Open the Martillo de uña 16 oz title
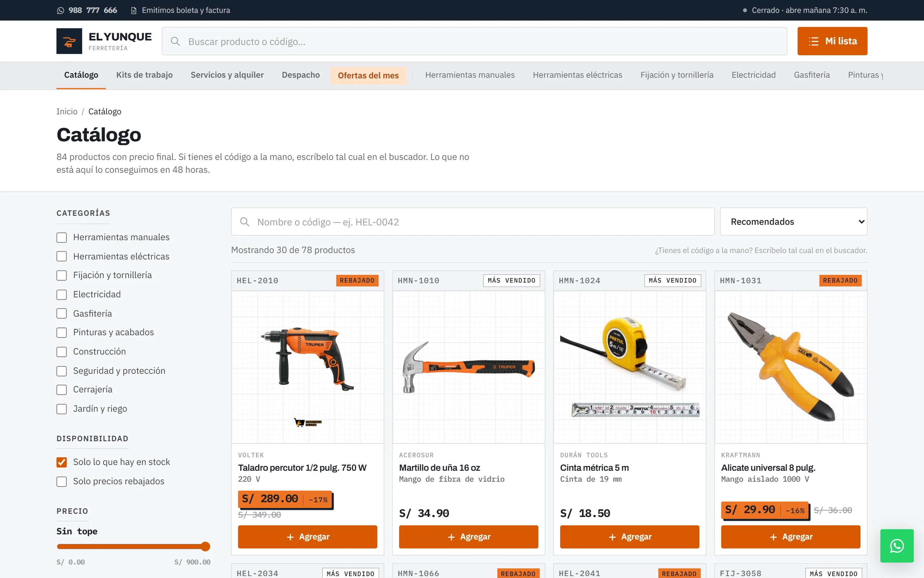924x578 pixels. (440, 467)
